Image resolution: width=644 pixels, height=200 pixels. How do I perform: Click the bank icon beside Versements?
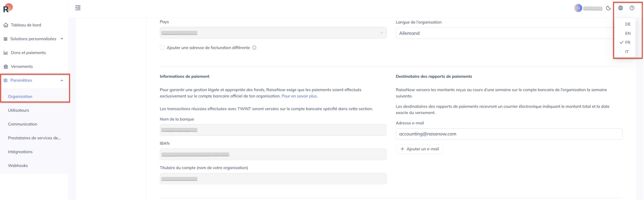6,67
